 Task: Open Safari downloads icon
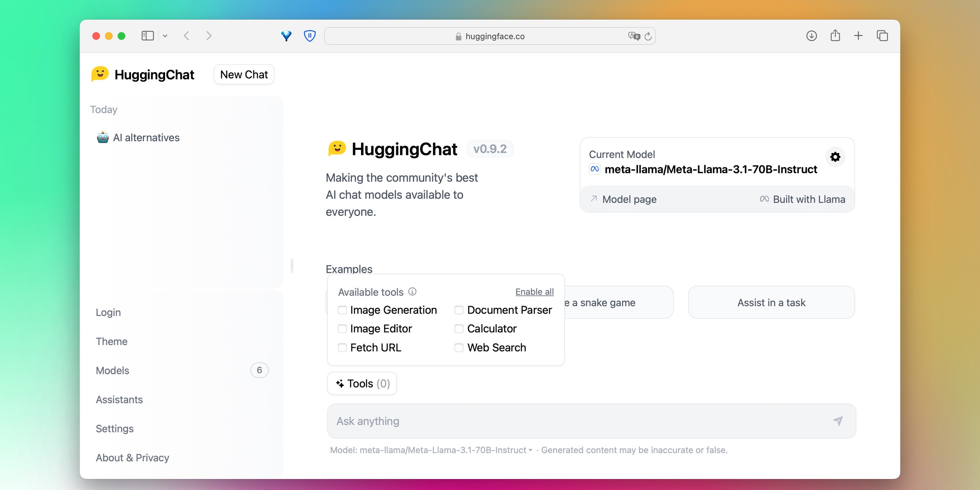(811, 36)
